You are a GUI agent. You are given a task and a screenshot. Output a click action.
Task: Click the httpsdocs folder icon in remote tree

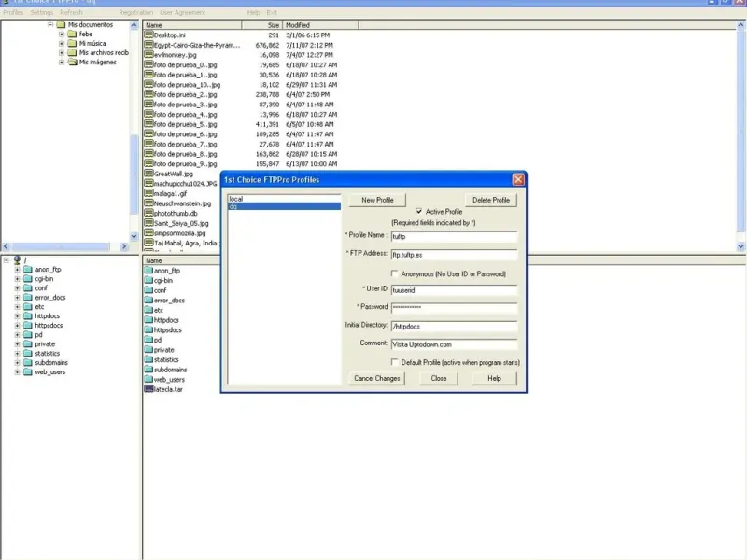tap(28, 326)
